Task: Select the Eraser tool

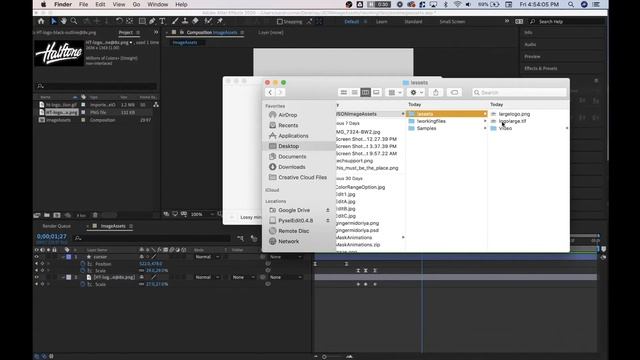Action: (195, 21)
